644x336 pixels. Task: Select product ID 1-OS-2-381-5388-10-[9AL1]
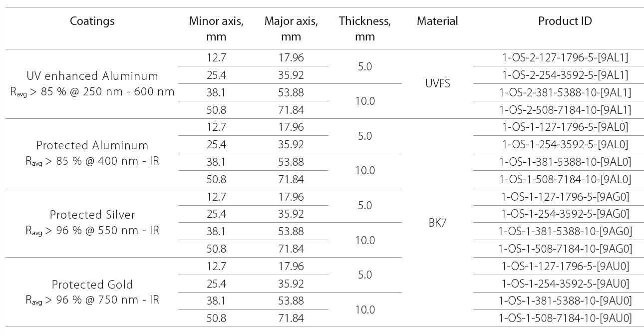tap(565, 92)
